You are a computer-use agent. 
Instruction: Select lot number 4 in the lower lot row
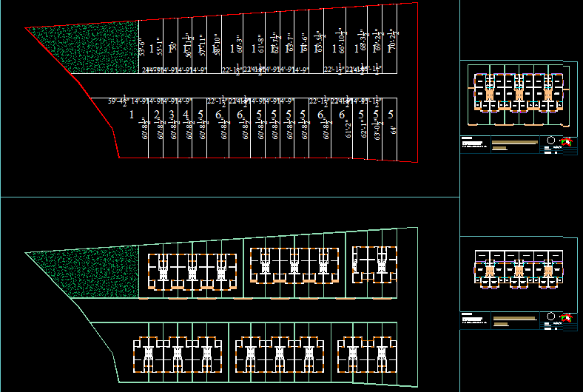tap(186, 115)
